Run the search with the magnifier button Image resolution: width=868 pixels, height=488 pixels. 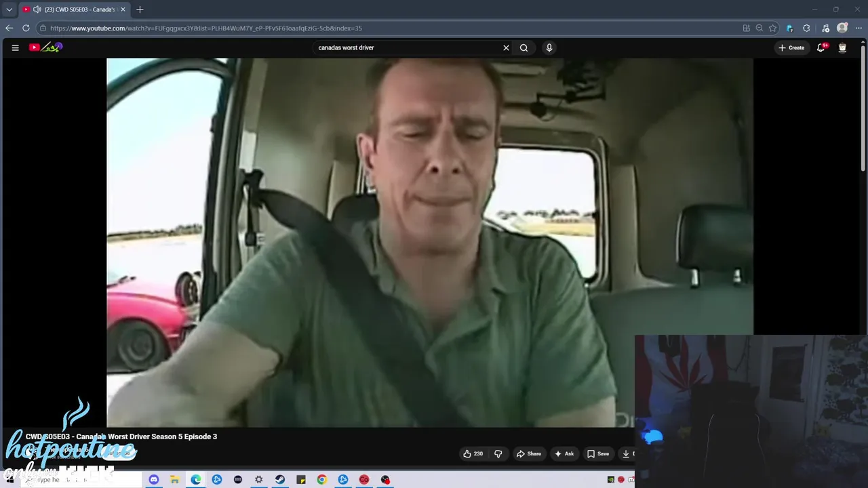tap(524, 47)
